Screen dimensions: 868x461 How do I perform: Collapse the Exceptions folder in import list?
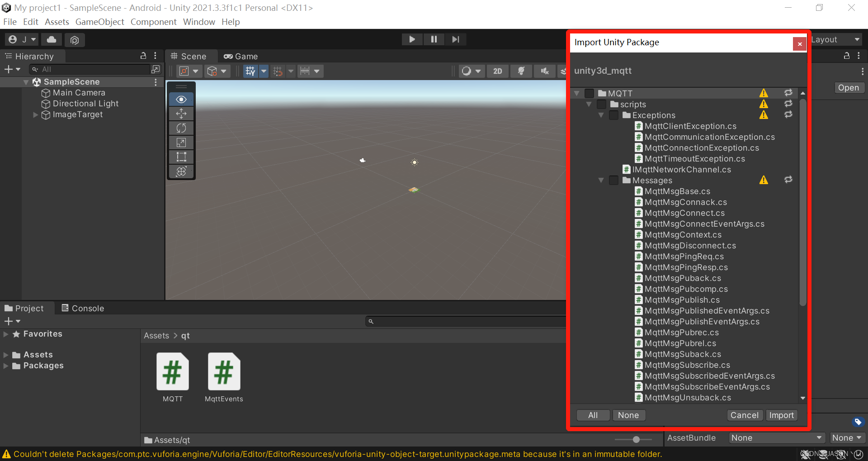pos(601,115)
